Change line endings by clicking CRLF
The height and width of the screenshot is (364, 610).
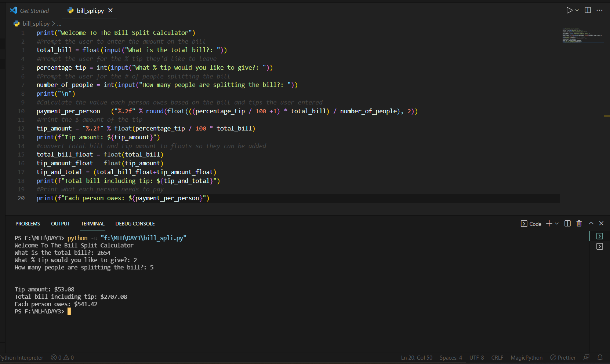(497, 357)
